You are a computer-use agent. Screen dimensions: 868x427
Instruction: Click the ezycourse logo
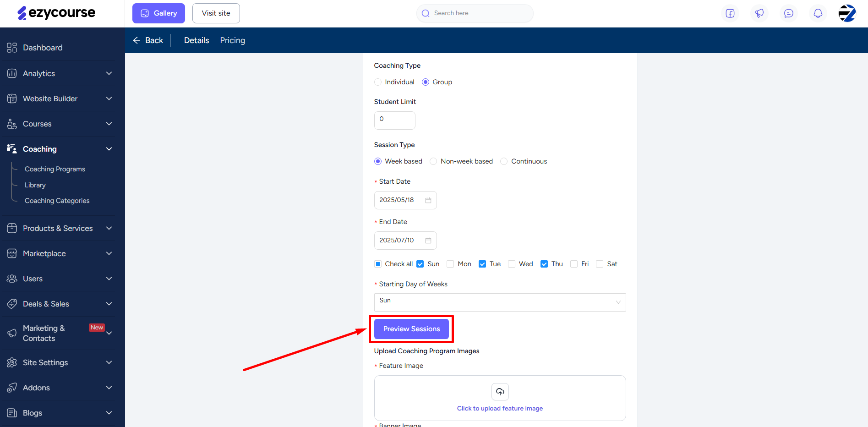pyautogui.click(x=56, y=13)
